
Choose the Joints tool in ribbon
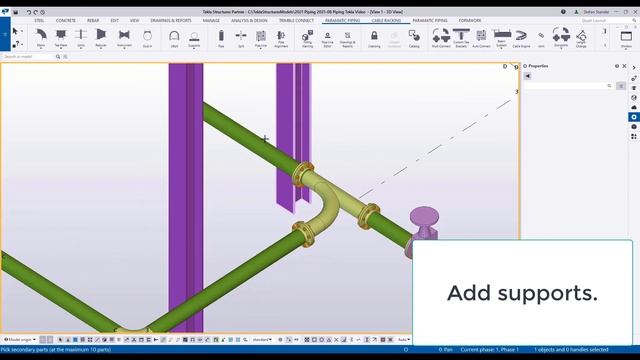[81, 37]
